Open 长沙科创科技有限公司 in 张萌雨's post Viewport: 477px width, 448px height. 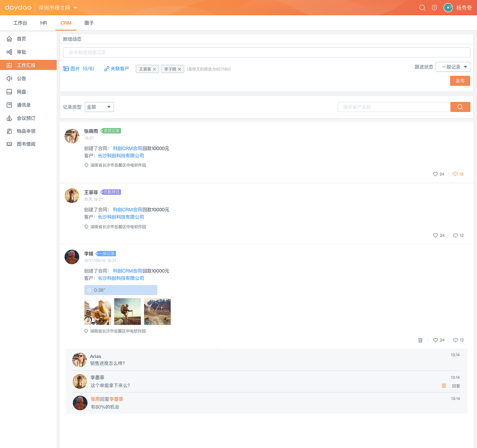[x=121, y=156]
